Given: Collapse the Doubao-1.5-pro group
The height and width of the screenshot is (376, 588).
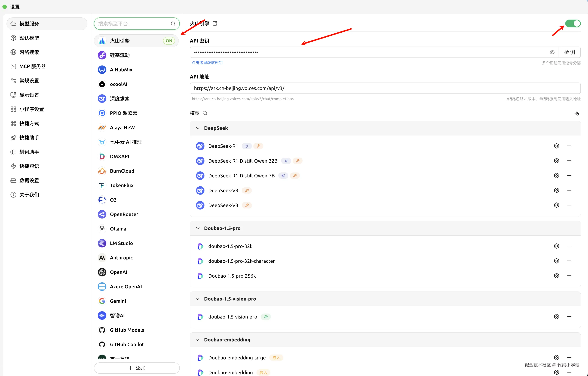Looking at the screenshot, I should point(198,228).
